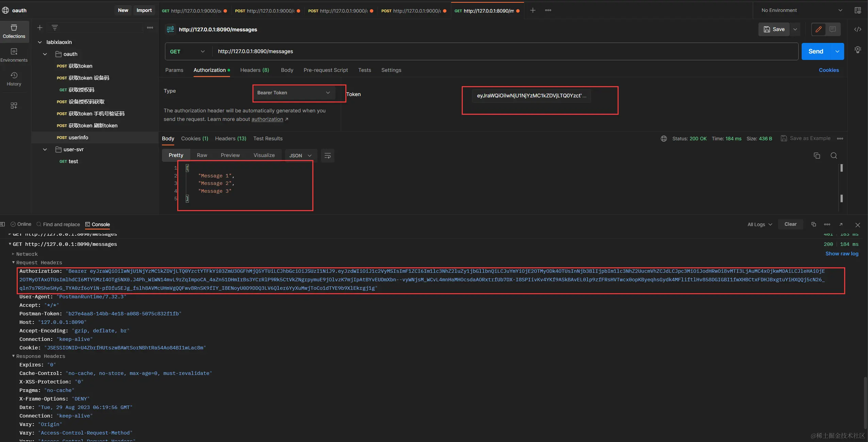Screen dimensions: 868x442
Task: Open the Environments sidebar panel
Action: tap(14, 55)
